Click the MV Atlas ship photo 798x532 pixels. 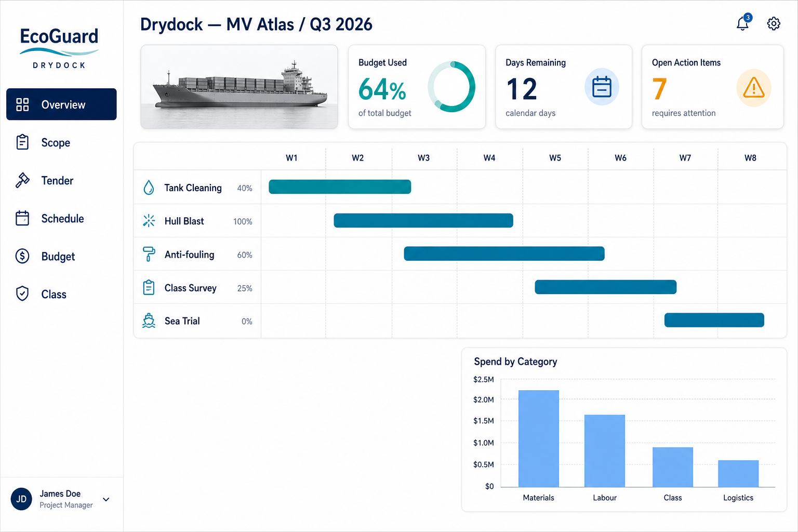pos(240,87)
